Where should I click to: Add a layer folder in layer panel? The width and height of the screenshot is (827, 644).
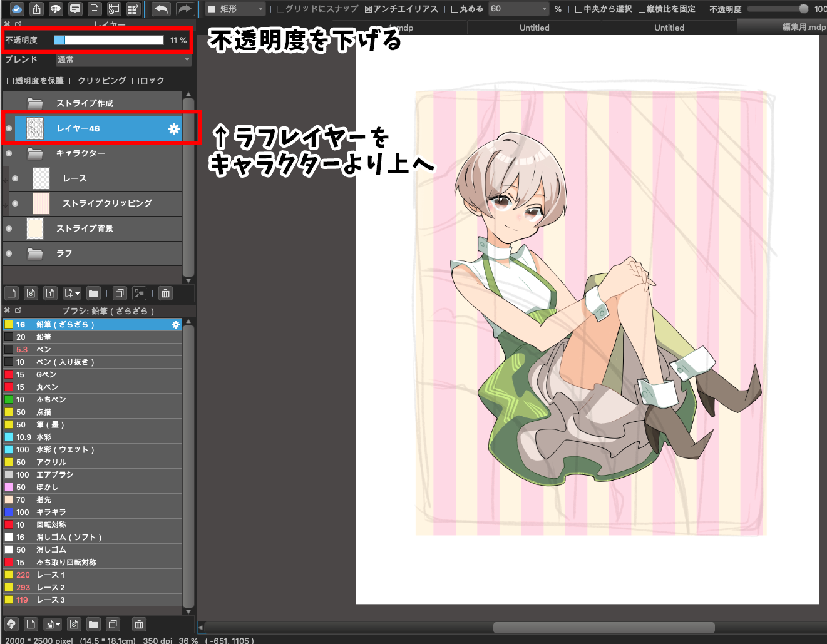[x=93, y=293]
